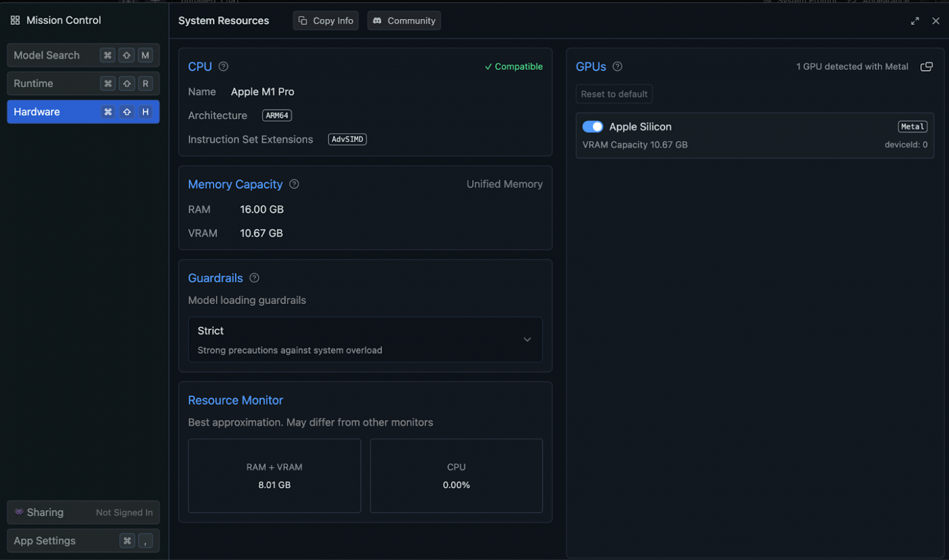Click the controller icon on the Community button
This screenshot has width=949, height=560.
point(379,20)
